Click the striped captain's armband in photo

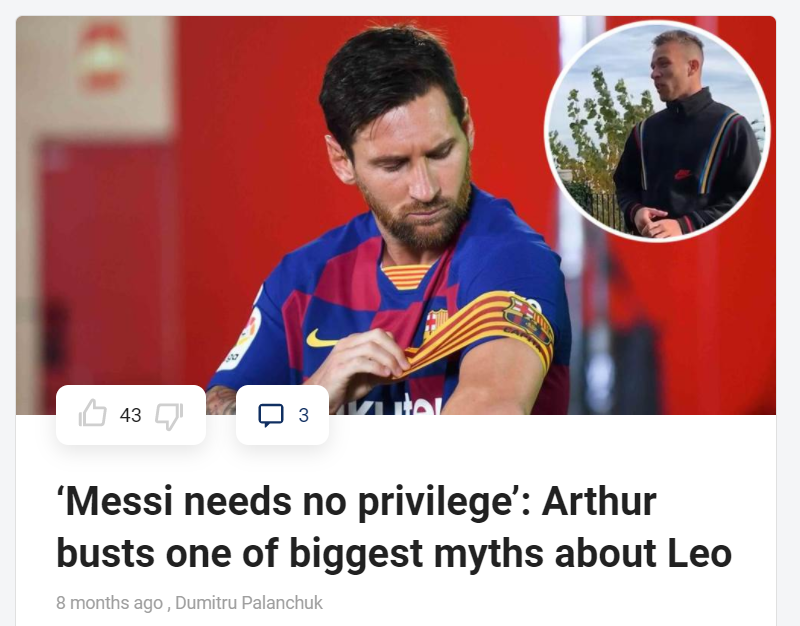point(490,334)
